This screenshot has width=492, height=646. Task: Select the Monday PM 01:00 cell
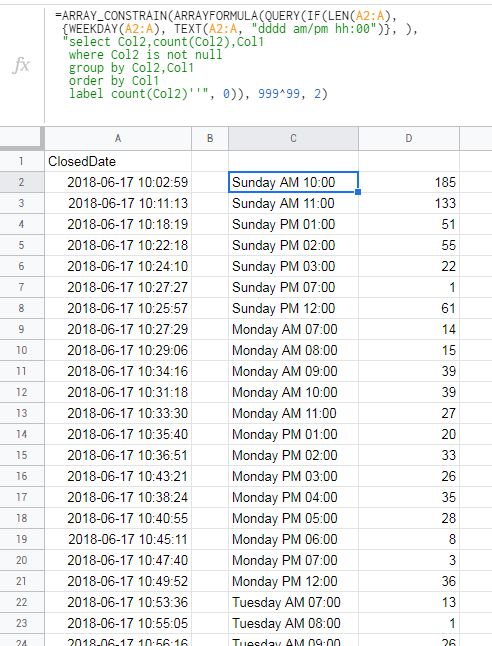(x=293, y=434)
